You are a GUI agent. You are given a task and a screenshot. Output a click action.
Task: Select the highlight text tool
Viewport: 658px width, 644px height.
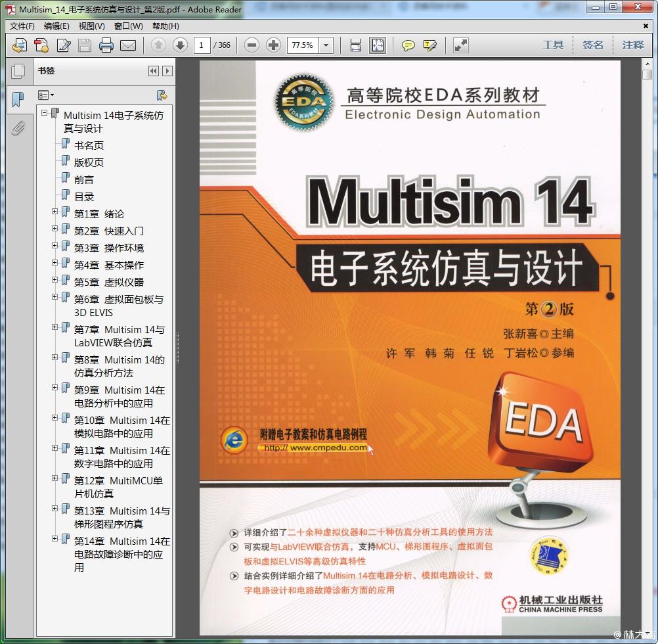click(430, 45)
